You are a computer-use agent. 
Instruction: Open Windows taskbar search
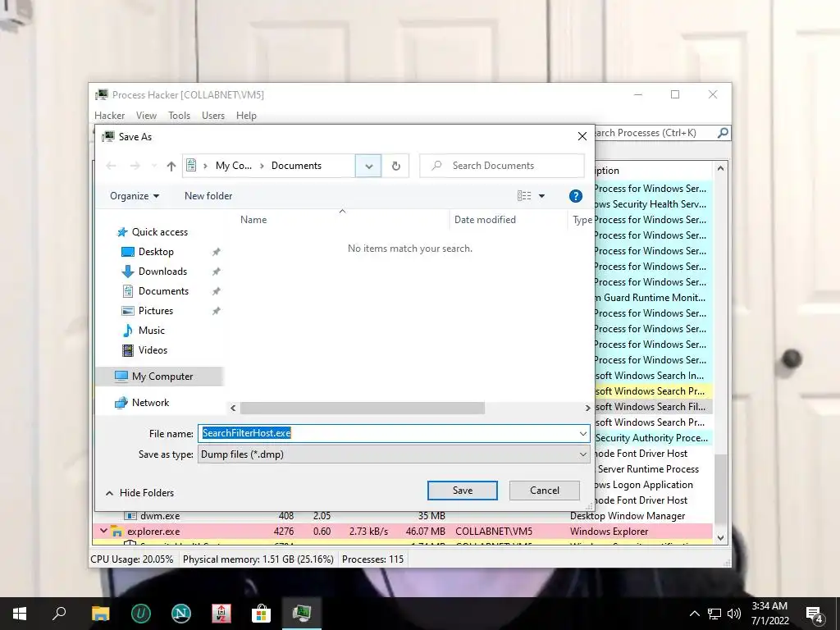(59, 614)
